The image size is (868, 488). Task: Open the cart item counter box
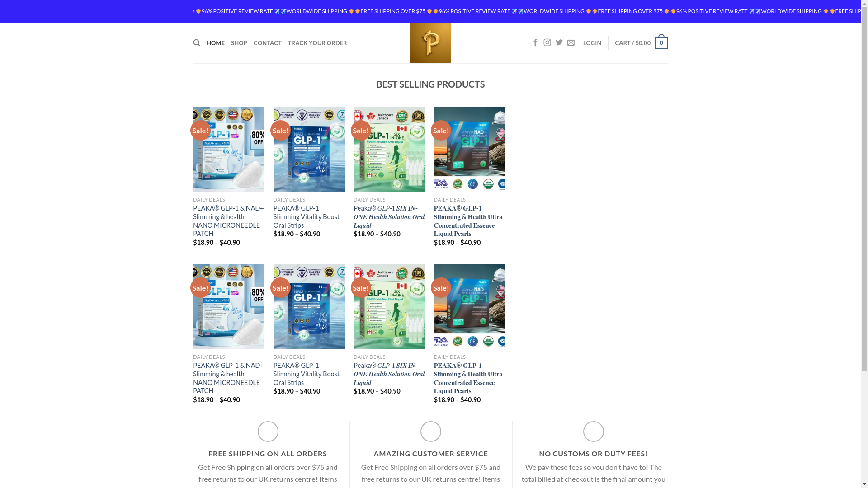(x=661, y=43)
